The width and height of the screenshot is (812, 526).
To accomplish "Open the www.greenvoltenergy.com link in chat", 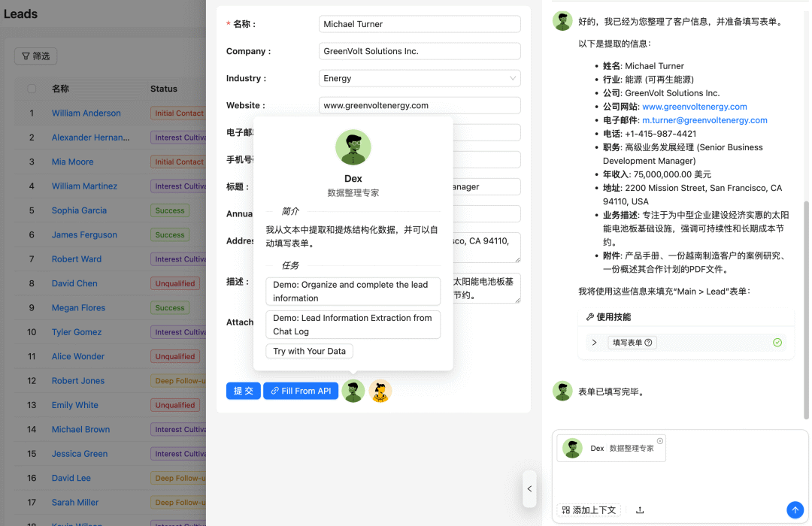I will point(695,107).
